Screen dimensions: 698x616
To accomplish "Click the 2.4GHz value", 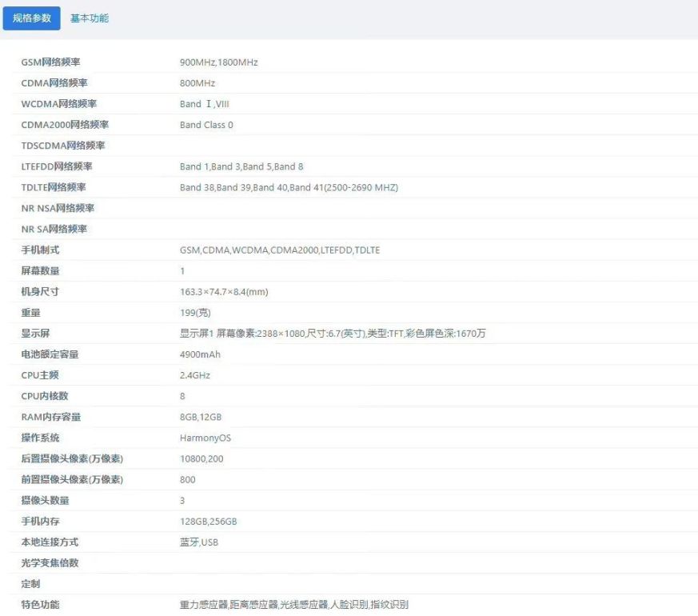I will 195,375.
